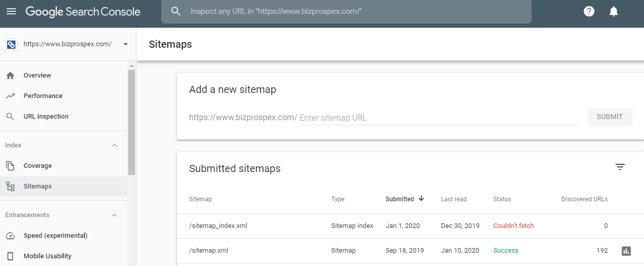Open Coverage report in sidebar
The width and height of the screenshot is (644, 266).
click(x=37, y=166)
